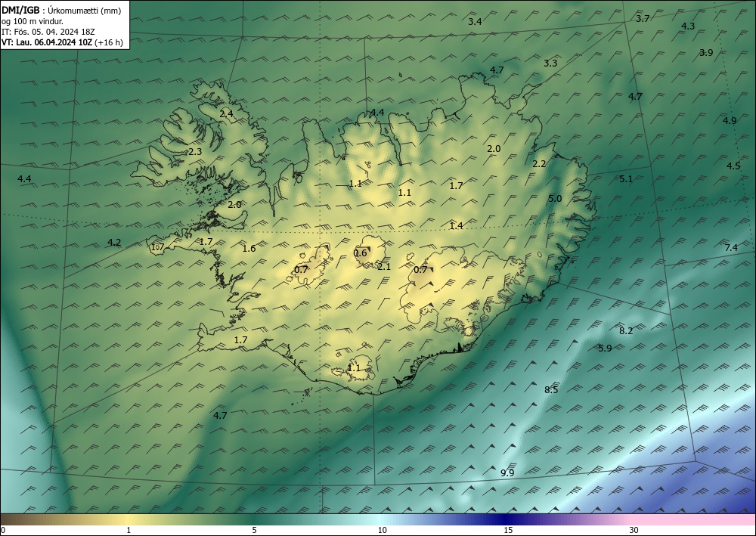Click the 3.3 value north of Iceland
This screenshot has width=756, height=536.
tap(550, 64)
